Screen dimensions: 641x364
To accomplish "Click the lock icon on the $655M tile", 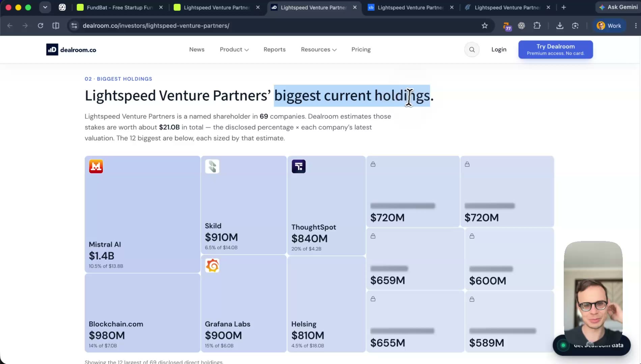I will pyautogui.click(x=373, y=299).
